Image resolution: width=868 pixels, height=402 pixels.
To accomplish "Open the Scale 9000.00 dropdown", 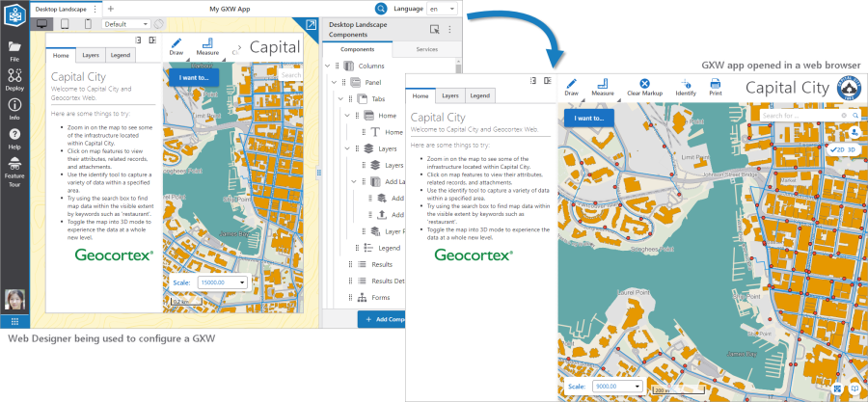I will pos(618,386).
